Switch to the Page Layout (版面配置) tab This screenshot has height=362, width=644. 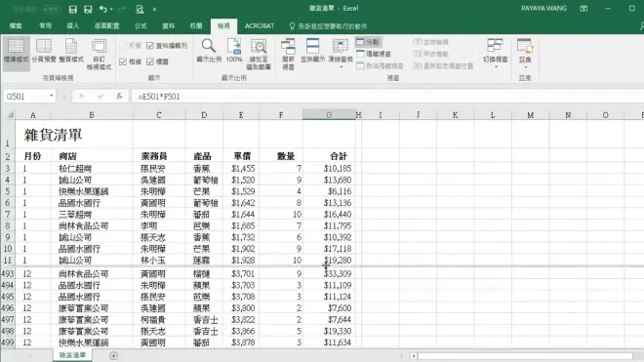click(106, 26)
